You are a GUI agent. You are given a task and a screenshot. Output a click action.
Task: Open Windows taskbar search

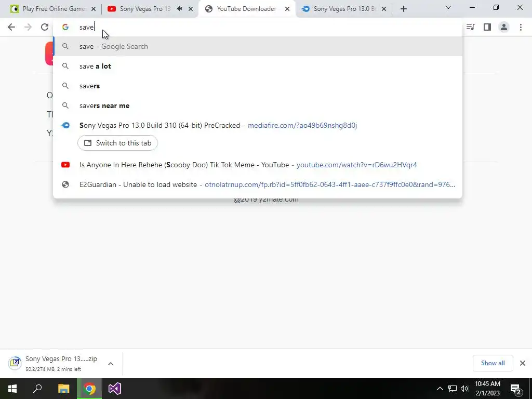point(37,389)
